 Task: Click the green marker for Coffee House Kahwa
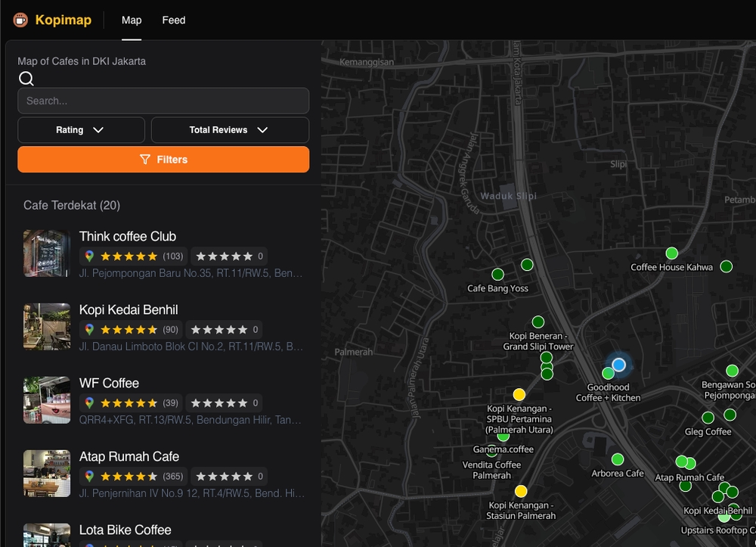[671, 252]
